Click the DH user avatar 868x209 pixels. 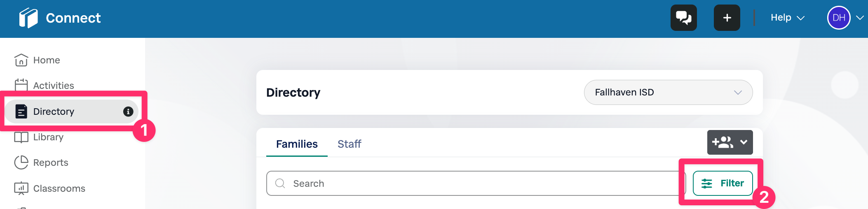point(838,18)
